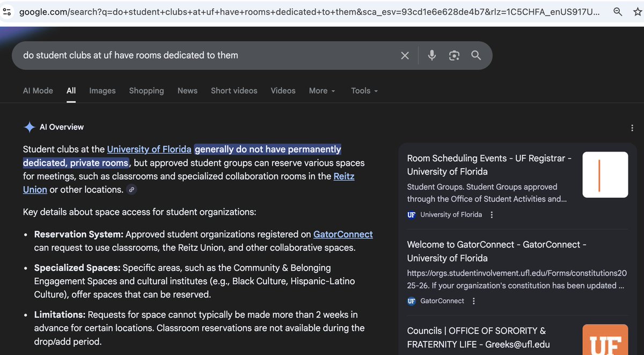Click the zoom magnifier icon in address bar
Image resolution: width=644 pixels, height=355 pixels.
(x=618, y=11)
